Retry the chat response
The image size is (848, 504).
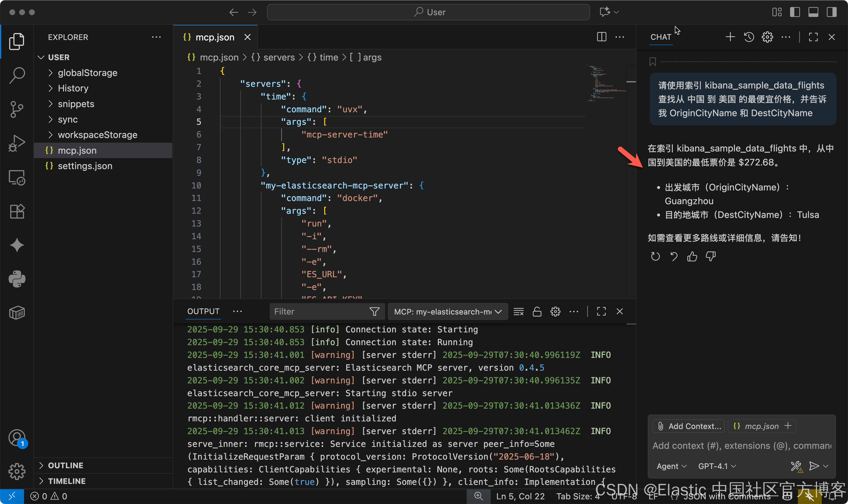655,256
